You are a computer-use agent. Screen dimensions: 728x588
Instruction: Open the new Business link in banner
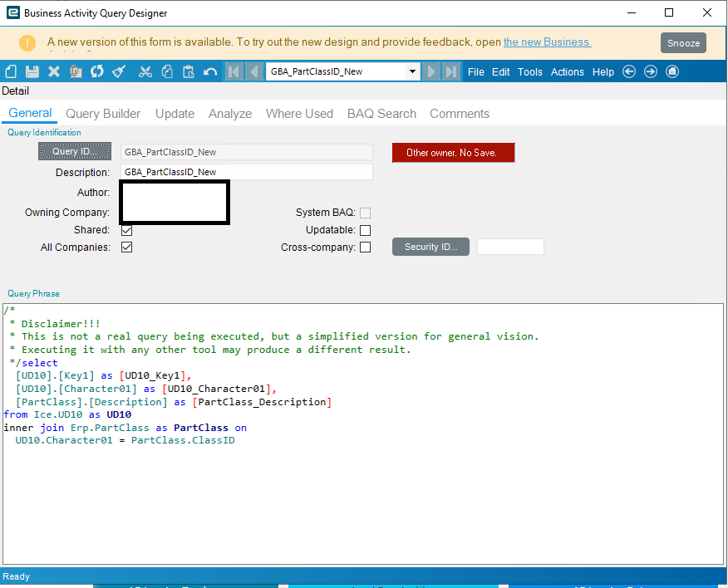coord(548,42)
